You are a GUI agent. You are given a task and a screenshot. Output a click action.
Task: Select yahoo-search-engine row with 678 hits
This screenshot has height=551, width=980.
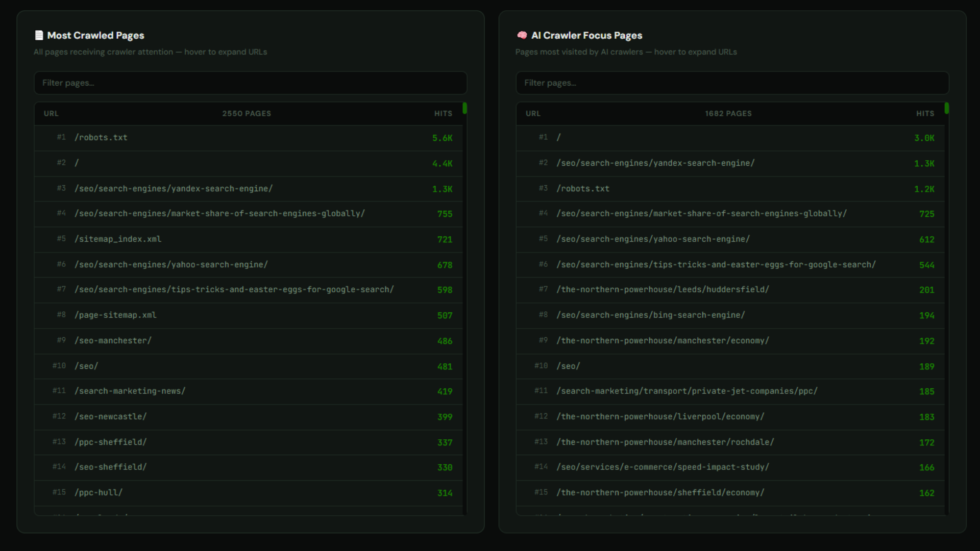pos(249,265)
